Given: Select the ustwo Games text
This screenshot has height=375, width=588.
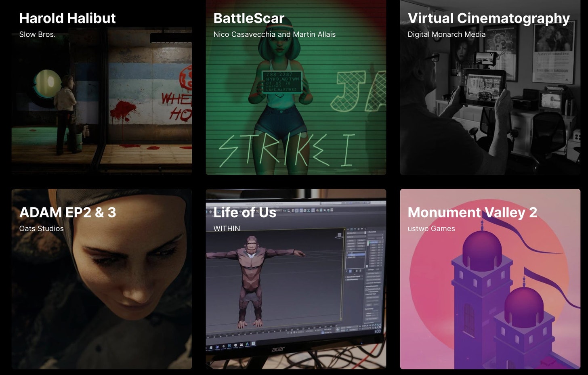Looking at the screenshot, I should pos(431,228).
